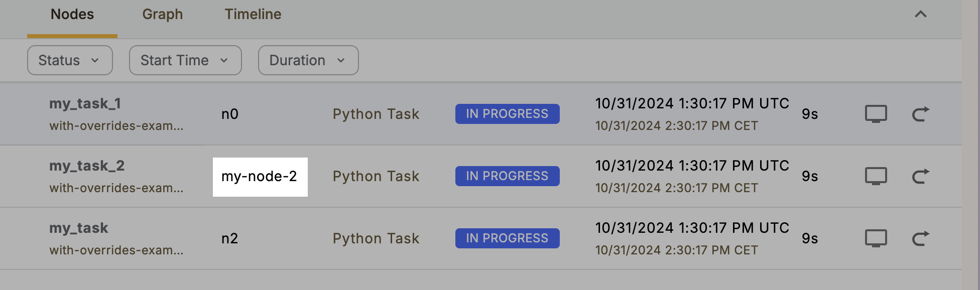
Task: Switch to the Graph tab
Action: pos(162,14)
